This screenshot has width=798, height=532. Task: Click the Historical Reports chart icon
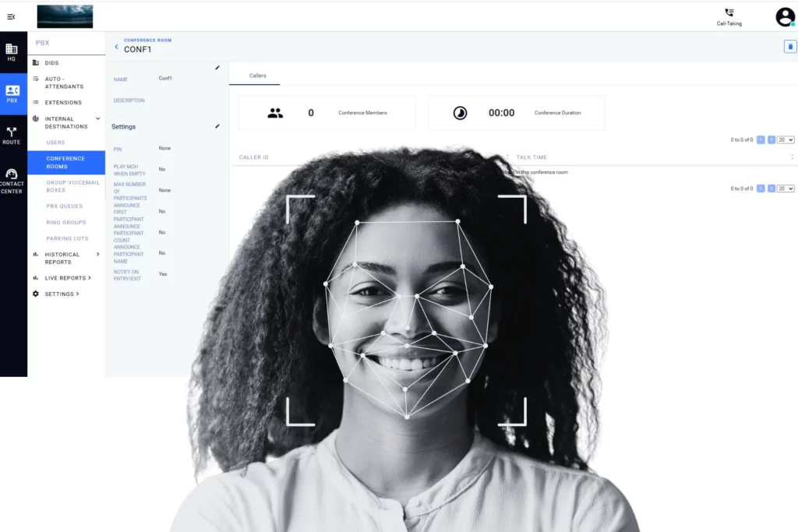click(34, 255)
